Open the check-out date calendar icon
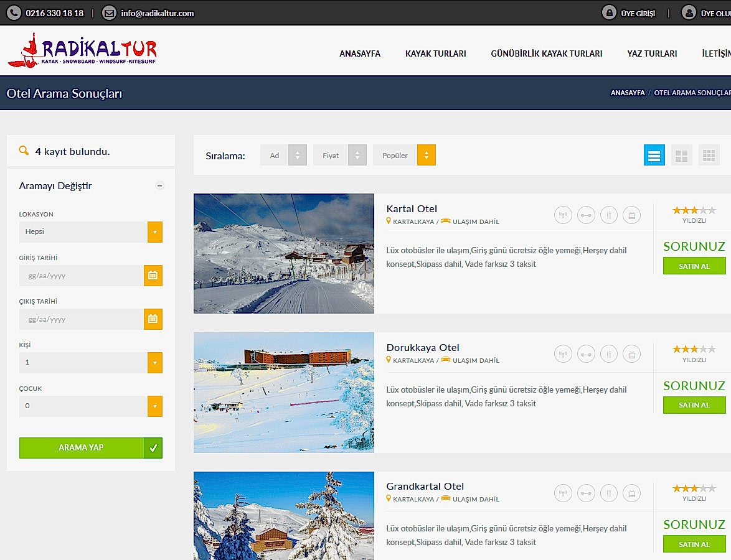The image size is (731, 560). (153, 319)
